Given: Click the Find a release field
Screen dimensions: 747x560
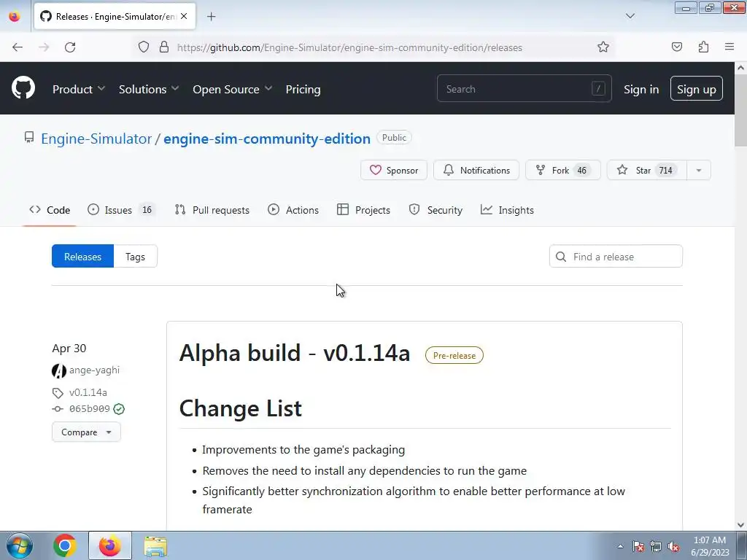Looking at the screenshot, I should click(x=624, y=257).
